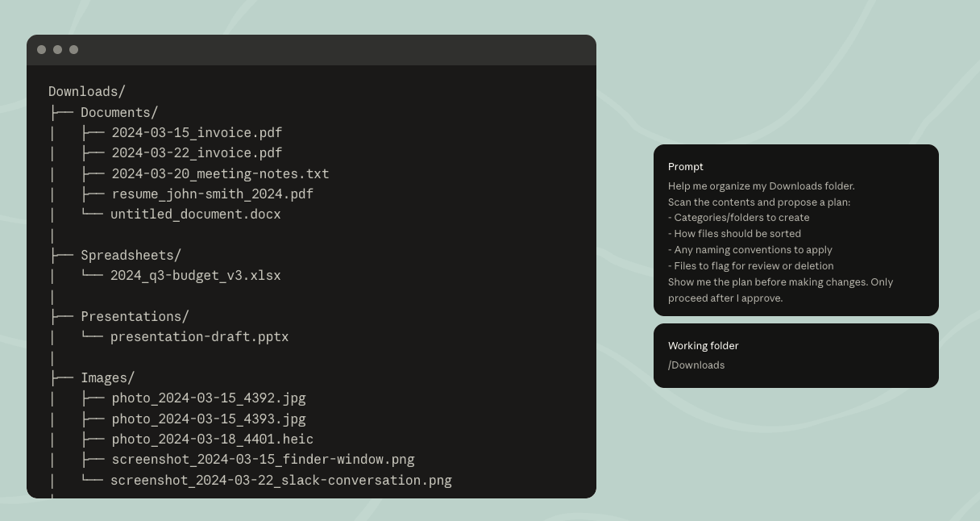
Task: Select 2024-03-15_invoice.pdf
Action: 197,132
